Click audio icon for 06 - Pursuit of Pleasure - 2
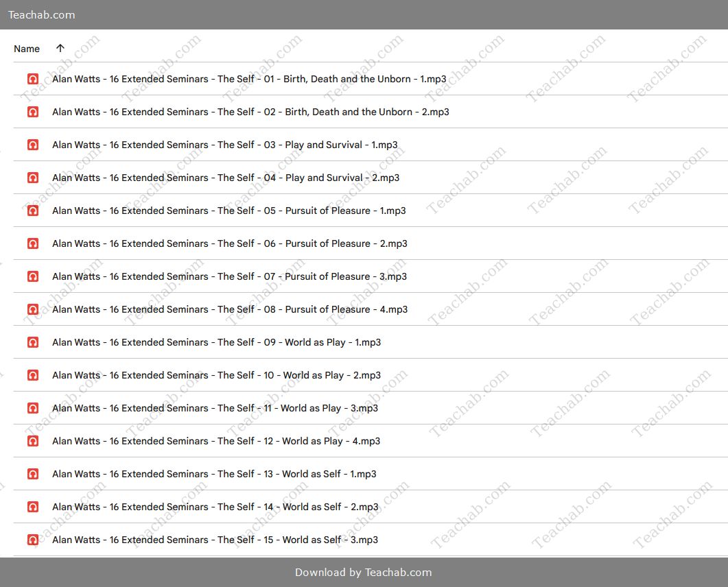 [33, 243]
